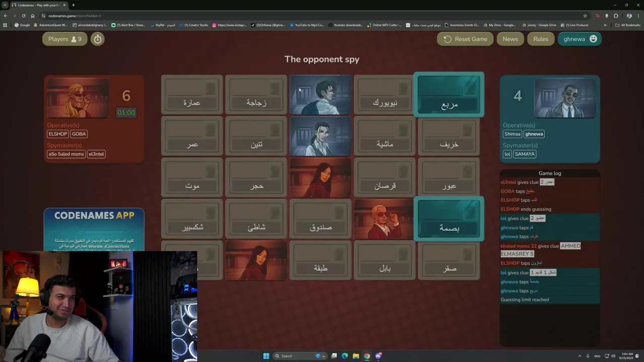This screenshot has width=644, height=362.
Task: Open the YouTube to Mp3 bookmark
Action: (x=307, y=25)
